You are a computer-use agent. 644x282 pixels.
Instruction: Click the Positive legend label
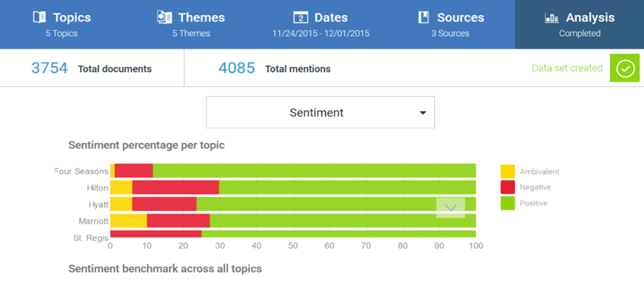[533, 203]
